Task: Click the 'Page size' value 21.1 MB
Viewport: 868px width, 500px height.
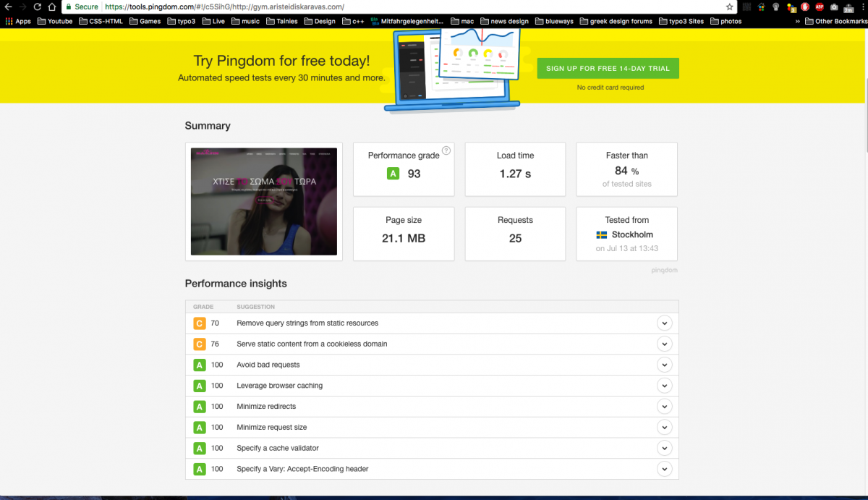Action: [x=404, y=238]
